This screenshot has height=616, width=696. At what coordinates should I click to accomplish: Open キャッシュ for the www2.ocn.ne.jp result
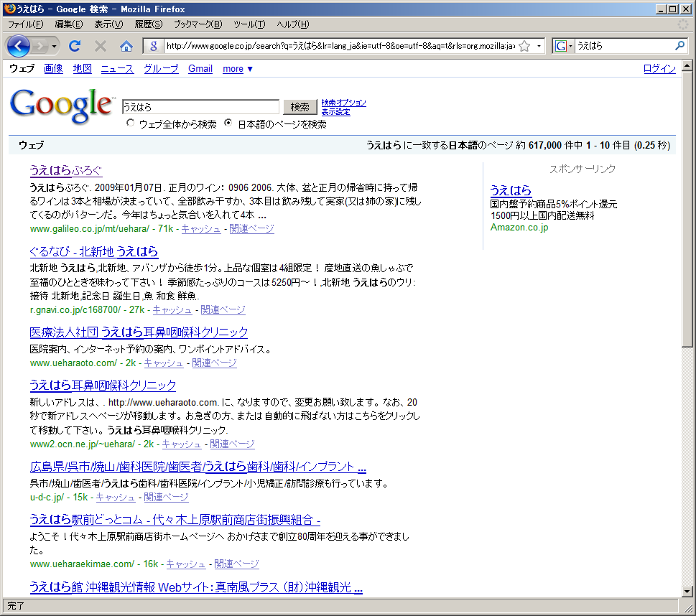(182, 444)
